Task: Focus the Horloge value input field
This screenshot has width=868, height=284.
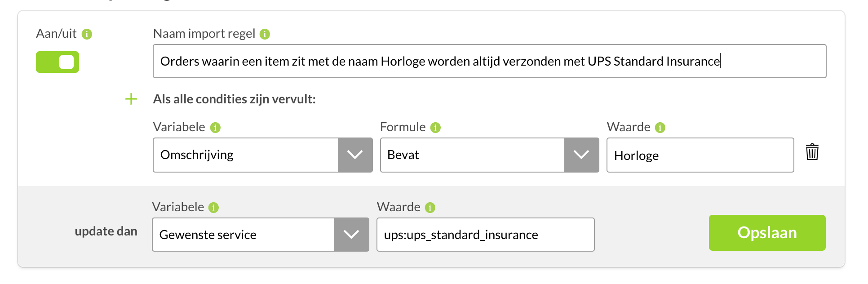Action: tap(700, 155)
